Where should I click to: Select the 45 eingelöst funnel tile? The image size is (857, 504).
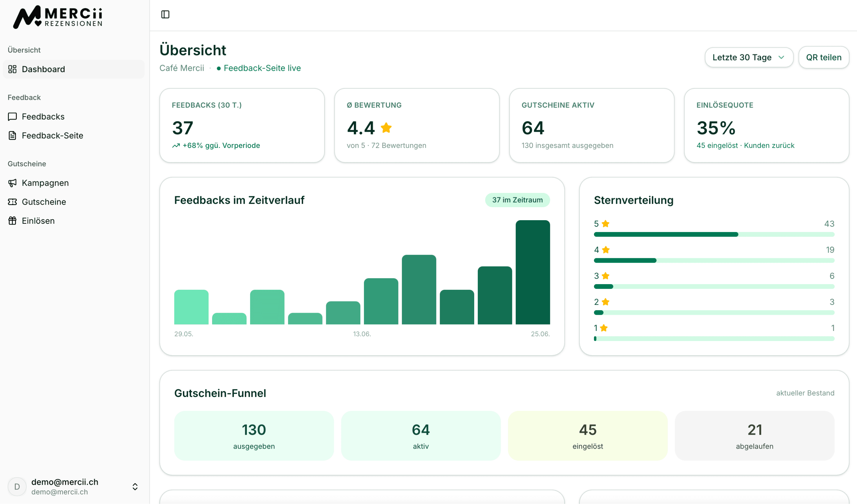pos(588,436)
